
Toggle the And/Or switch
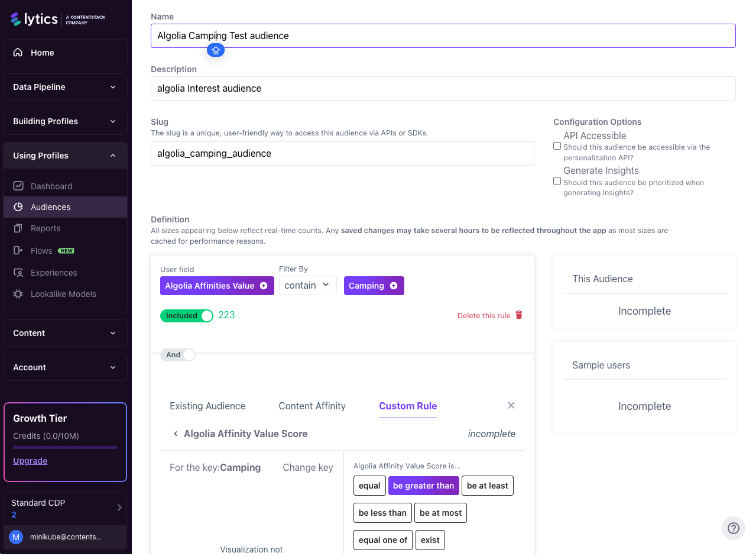tap(177, 355)
